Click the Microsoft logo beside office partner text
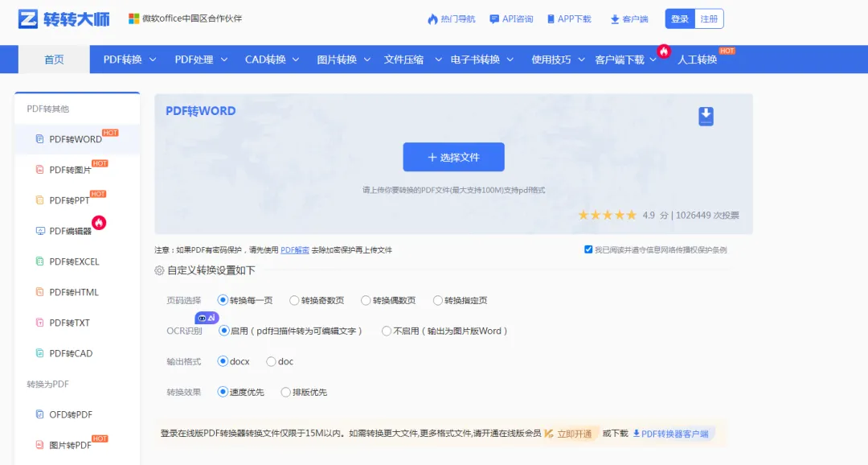Image resolution: width=868 pixels, height=465 pixels. [x=133, y=19]
